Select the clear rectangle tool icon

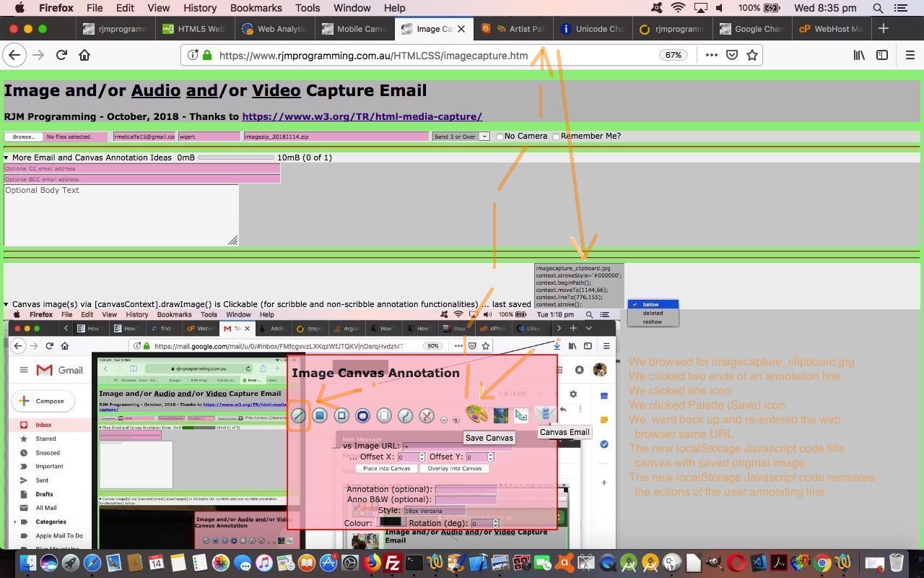384,415
